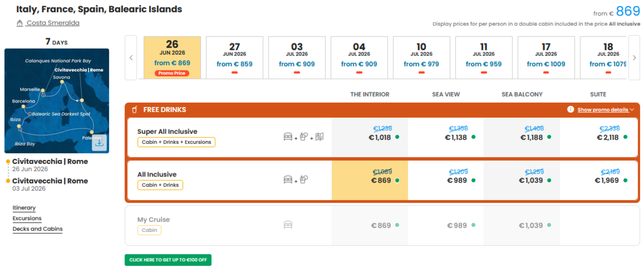Image resolution: width=644 pixels, height=267 pixels.
Task: Click the cabin bed icon in Super All Inclusive
Action: 288,137
